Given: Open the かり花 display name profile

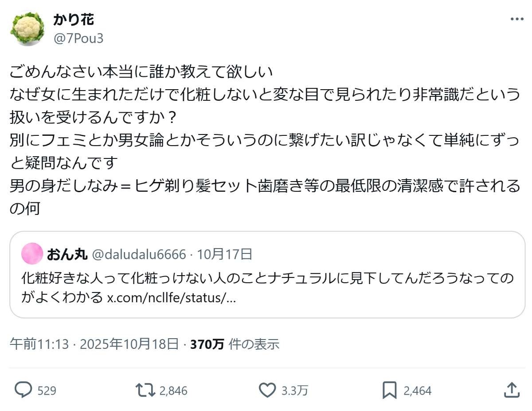Looking at the screenshot, I should (74, 19).
